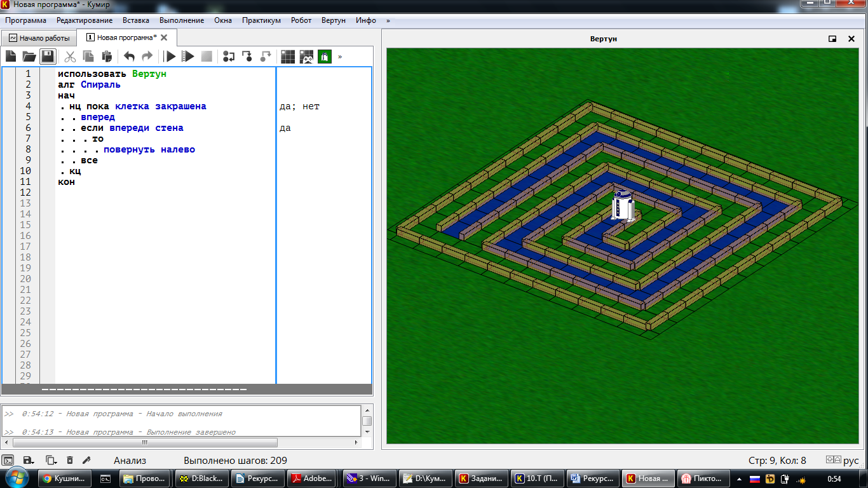Open the Выполнение menu
This screenshot has width=868, height=488.
pyautogui.click(x=182, y=20)
